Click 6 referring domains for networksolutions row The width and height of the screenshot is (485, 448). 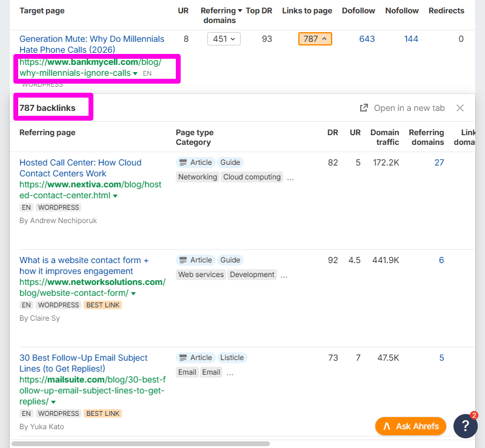[441, 260]
